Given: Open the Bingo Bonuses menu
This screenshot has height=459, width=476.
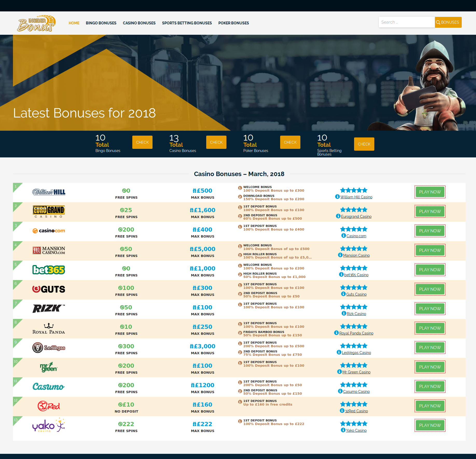Looking at the screenshot, I should tap(101, 23).
